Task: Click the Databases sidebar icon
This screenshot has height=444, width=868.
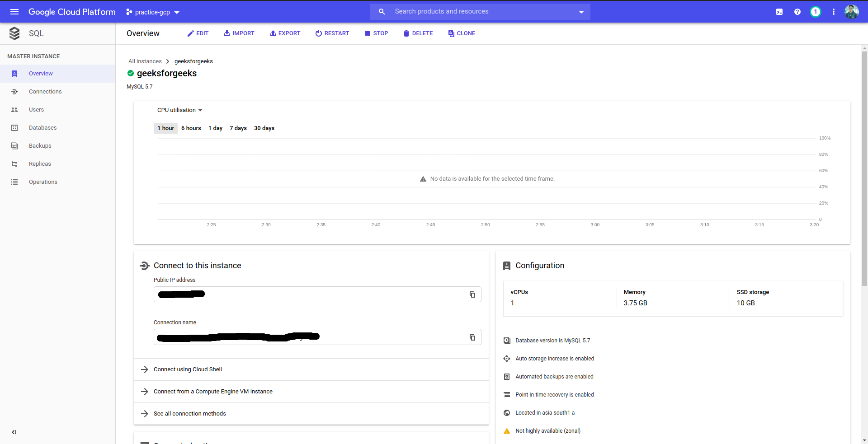Action: (14, 128)
